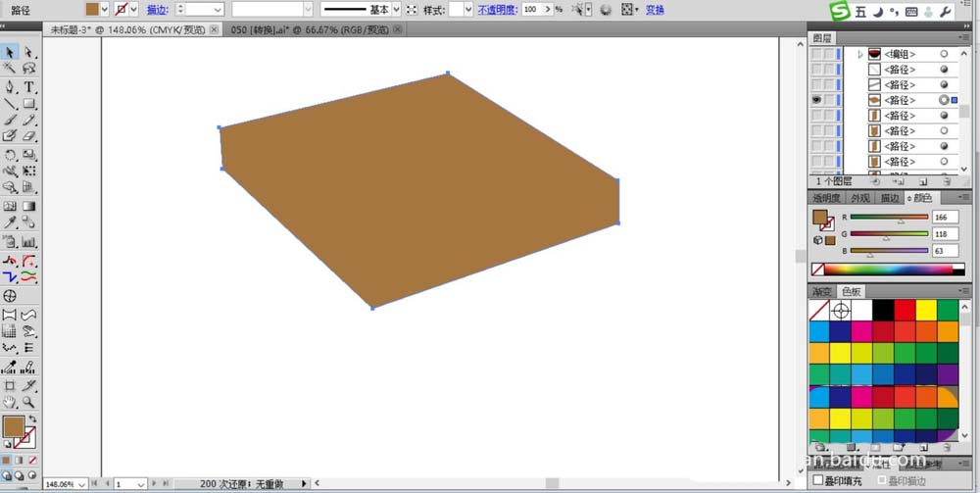Click the target circle of <编组> row
This screenshot has width=980, height=493.
[x=944, y=54]
